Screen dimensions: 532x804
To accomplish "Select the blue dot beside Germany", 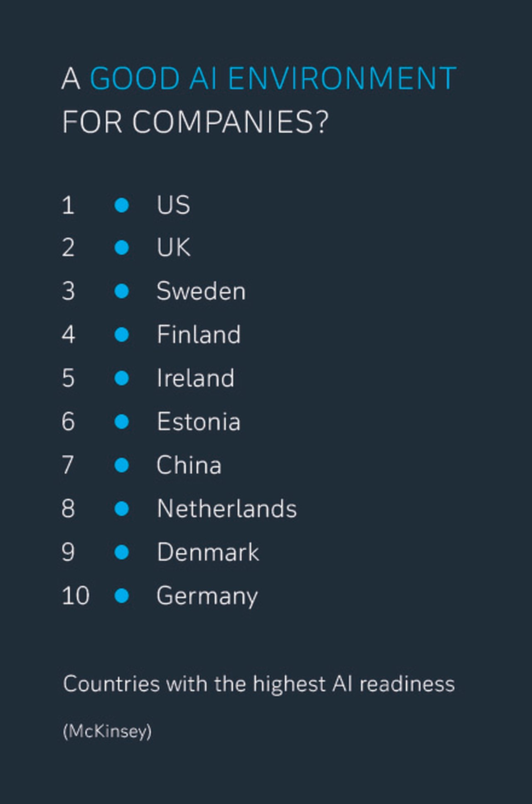I will click(x=121, y=596).
